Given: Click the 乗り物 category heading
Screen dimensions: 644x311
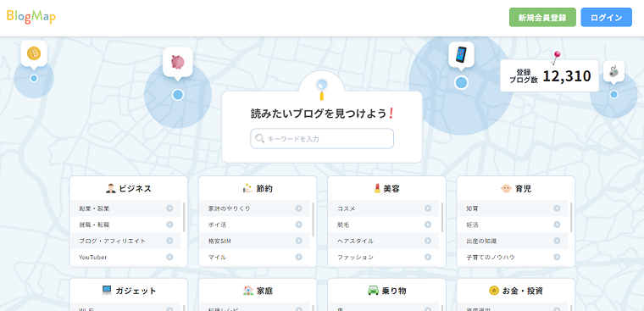Looking at the screenshot, I should pyautogui.click(x=394, y=291).
